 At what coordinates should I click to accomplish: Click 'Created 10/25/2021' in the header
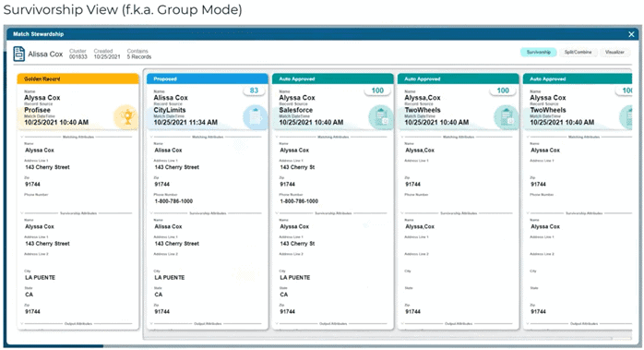tap(107, 54)
